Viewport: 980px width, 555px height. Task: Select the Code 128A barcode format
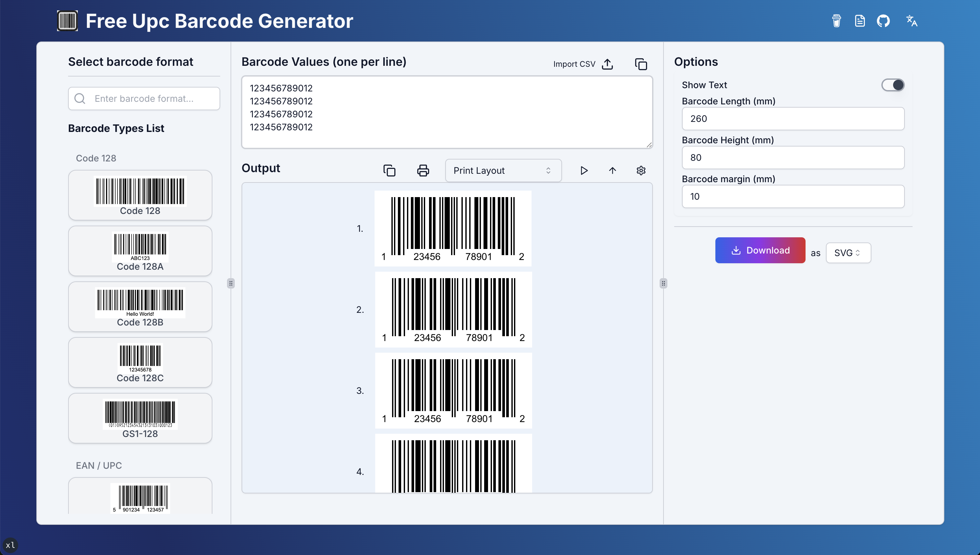140,251
